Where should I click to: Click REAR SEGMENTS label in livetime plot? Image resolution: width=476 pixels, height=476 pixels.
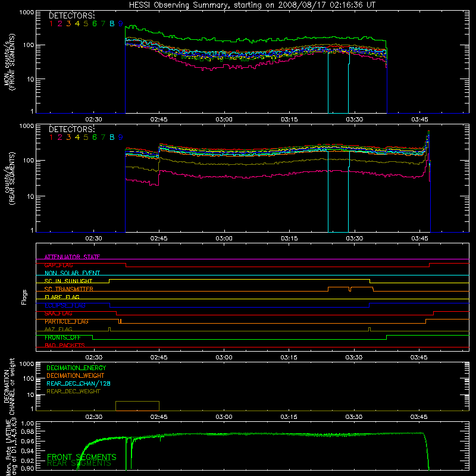click(79, 464)
